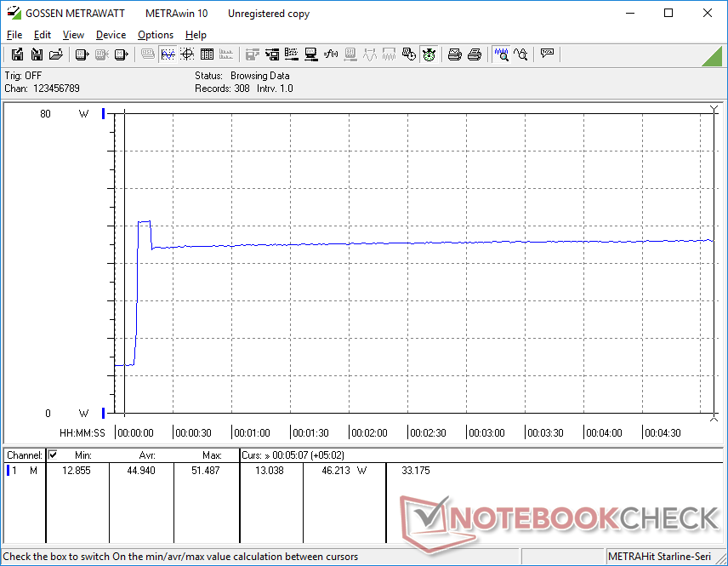Viewport: 728px width, 566px height.
Task: Click the lower blue 0 W axis marker
Action: (x=104, y=413)
